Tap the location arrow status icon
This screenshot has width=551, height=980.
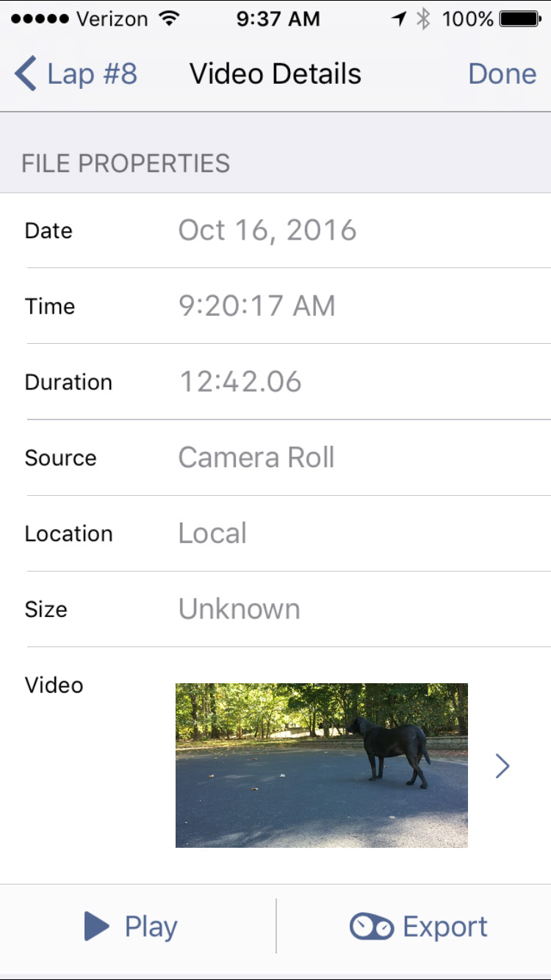pyautogui.click(x=399, y=19)
